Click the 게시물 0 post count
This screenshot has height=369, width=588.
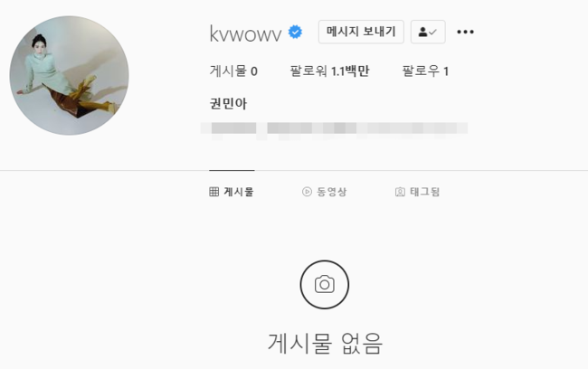click(x=233, y=71)
